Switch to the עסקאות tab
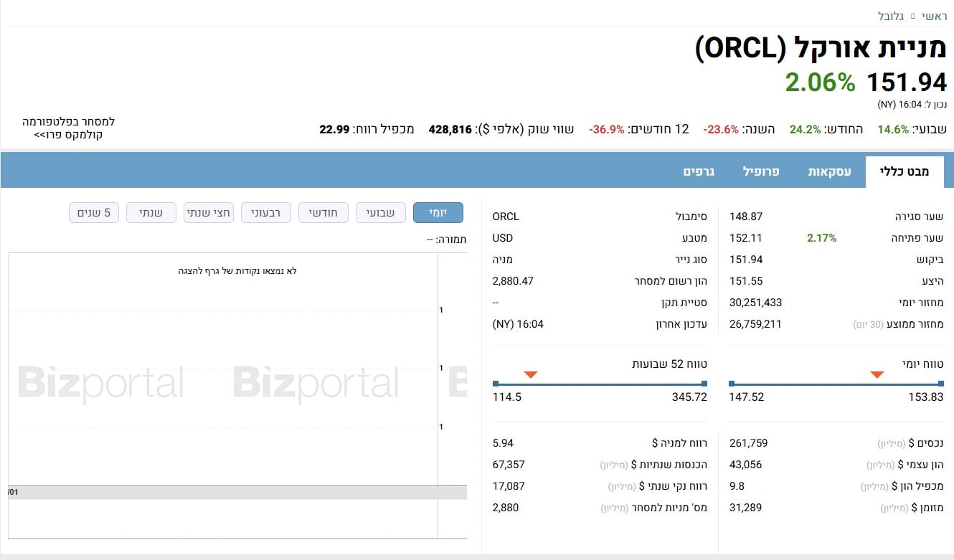The height and width of the screenshot is (560, 954). (830, 172)
